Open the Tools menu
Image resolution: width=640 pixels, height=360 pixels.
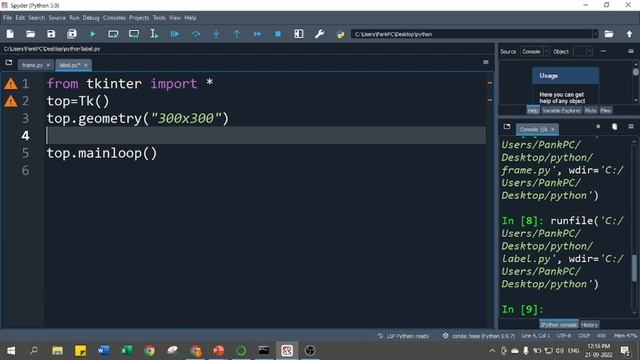pos(159,18)
